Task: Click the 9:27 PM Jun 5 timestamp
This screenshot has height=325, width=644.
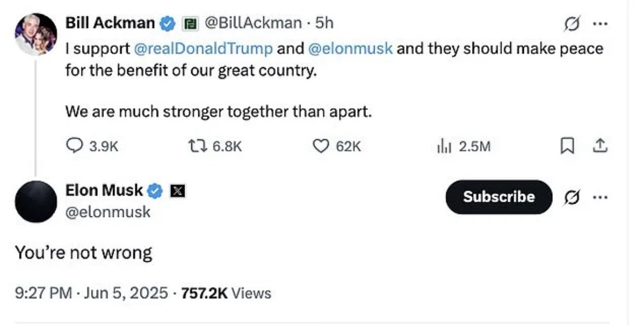Action: (91, 293)
